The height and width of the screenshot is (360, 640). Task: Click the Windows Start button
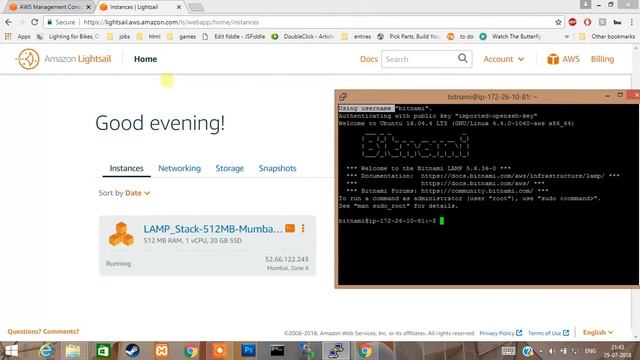[11, 351]
